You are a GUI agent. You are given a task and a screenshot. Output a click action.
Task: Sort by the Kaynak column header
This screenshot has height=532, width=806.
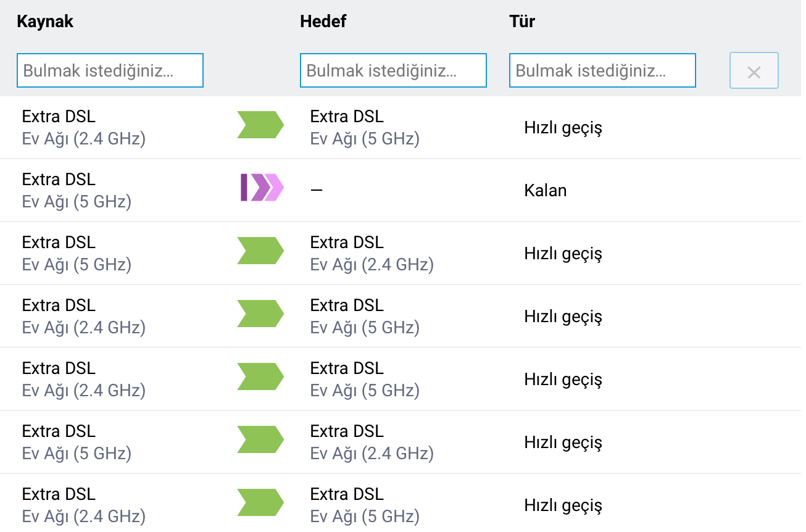45,21
